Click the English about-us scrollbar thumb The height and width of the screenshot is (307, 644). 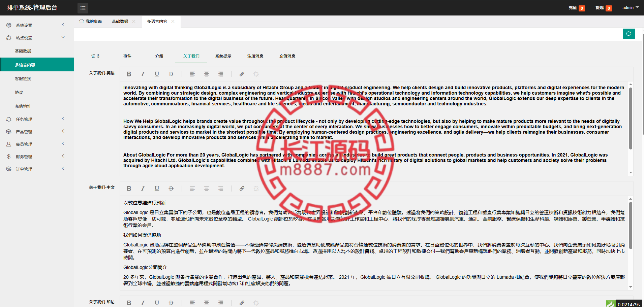[631, 118]
